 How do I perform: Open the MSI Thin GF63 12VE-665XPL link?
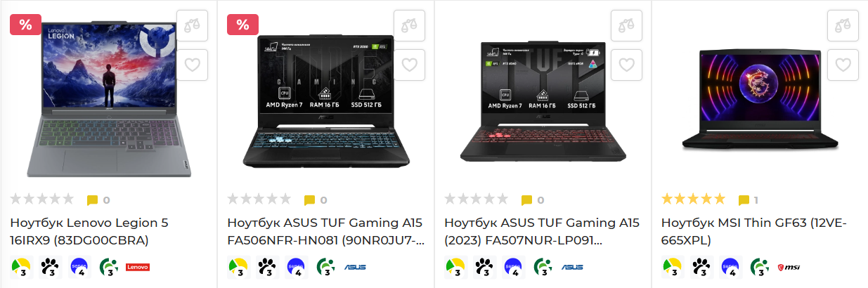coord(754,232)
